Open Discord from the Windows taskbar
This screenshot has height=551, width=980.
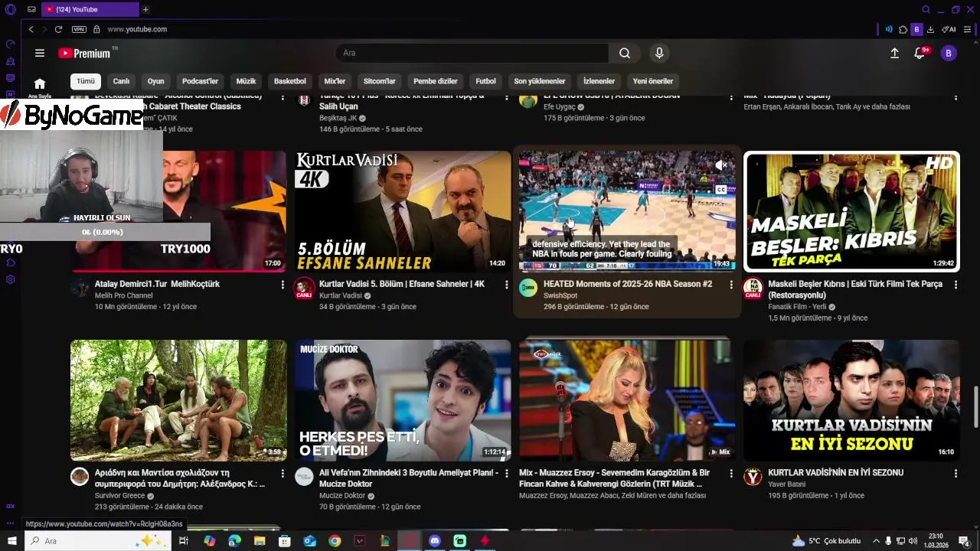[x=435, y=541]
